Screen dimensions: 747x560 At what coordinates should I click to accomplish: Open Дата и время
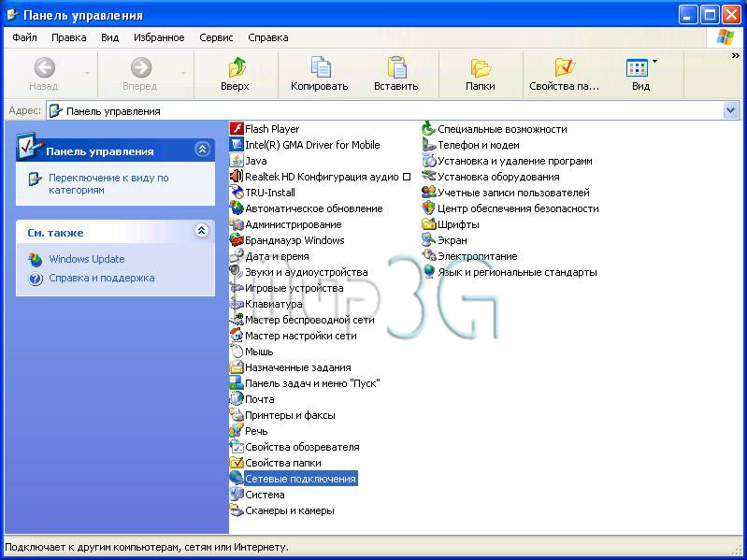269,256
